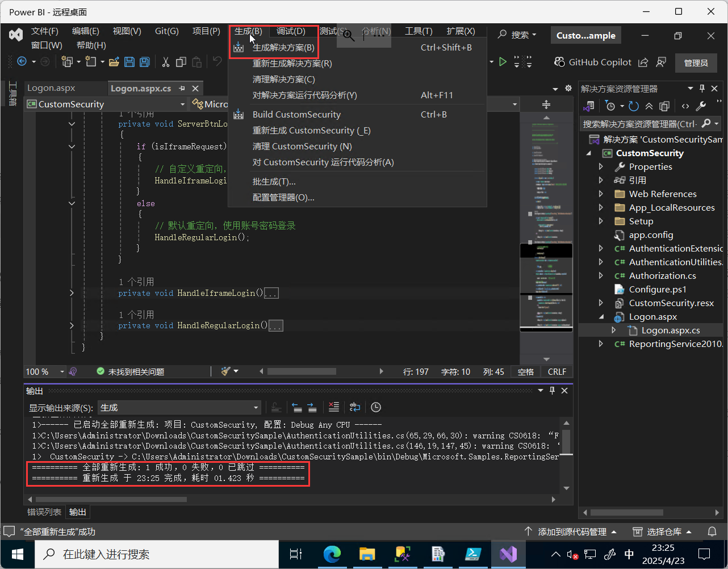728x569 pixels.
Task: Click the Add New Item toolbar icon
Action: (x=91, y=62)
